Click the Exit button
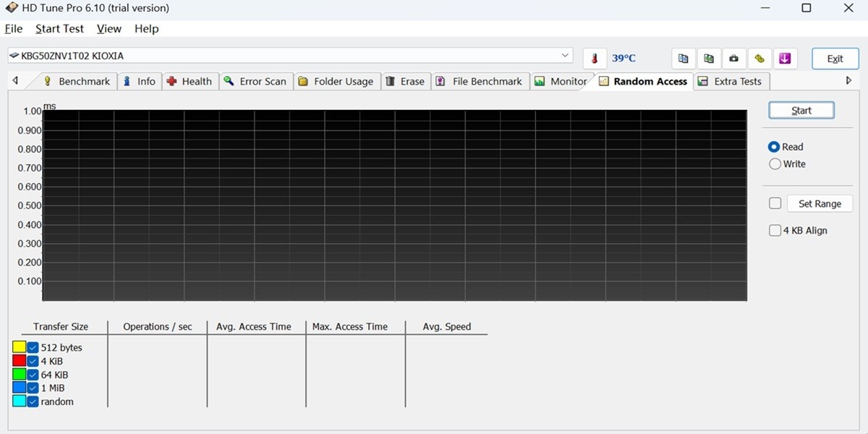Image resolution: width=868 pixels, height=434 pixels. [x=835, y=59]
